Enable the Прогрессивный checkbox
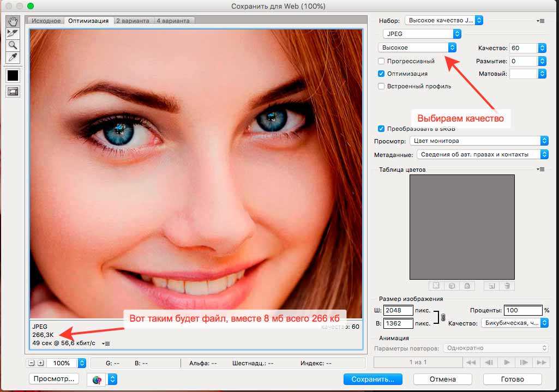559x392 pixels. 381,61
